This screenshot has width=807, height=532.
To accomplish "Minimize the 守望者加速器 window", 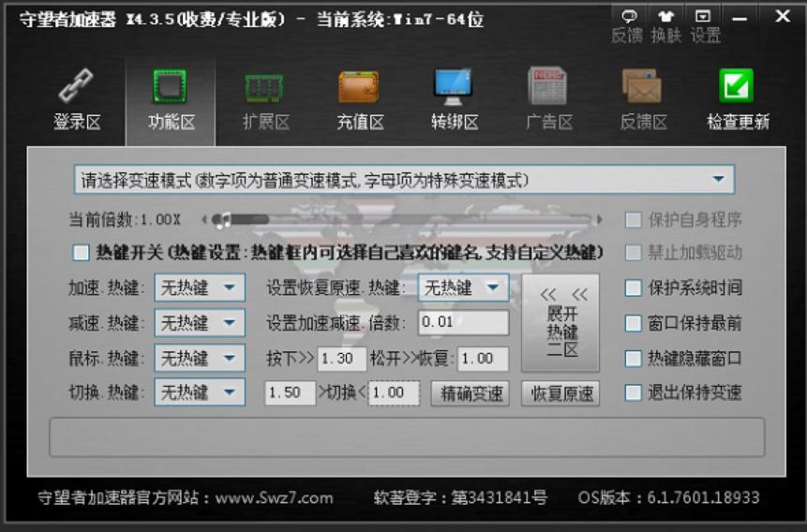I will (x=740, y=19).
